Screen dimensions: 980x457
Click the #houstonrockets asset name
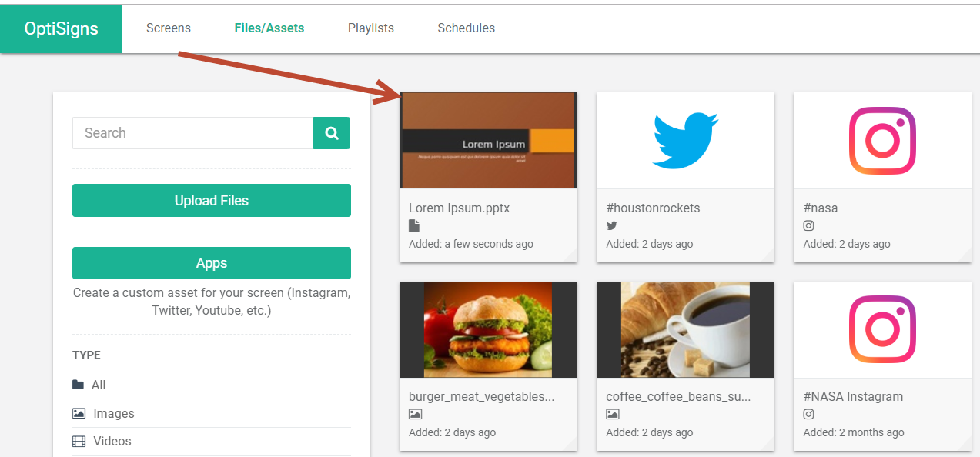pyautogui.click(x=654, y=208)
